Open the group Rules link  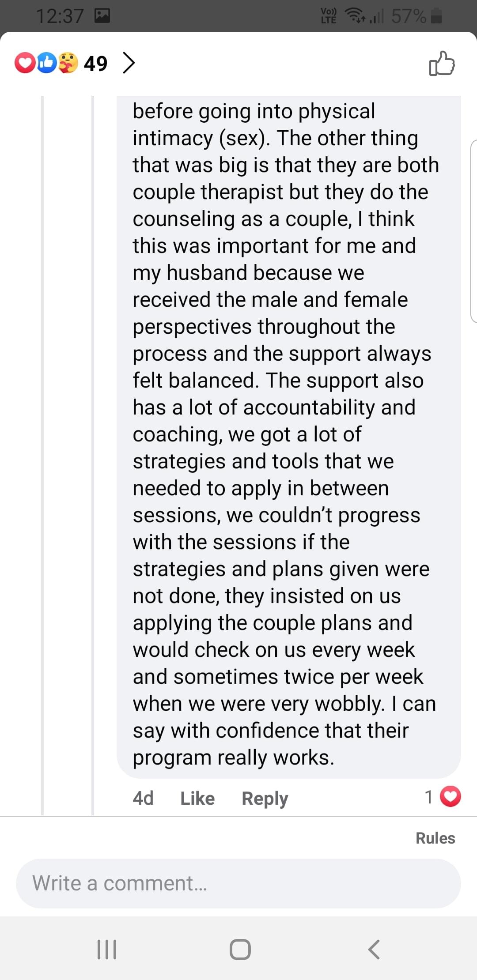click(x=435, y=838)
